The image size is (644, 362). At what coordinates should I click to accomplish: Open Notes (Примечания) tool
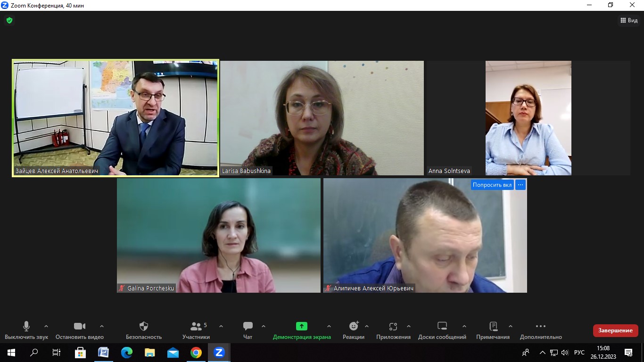(493, 330)
